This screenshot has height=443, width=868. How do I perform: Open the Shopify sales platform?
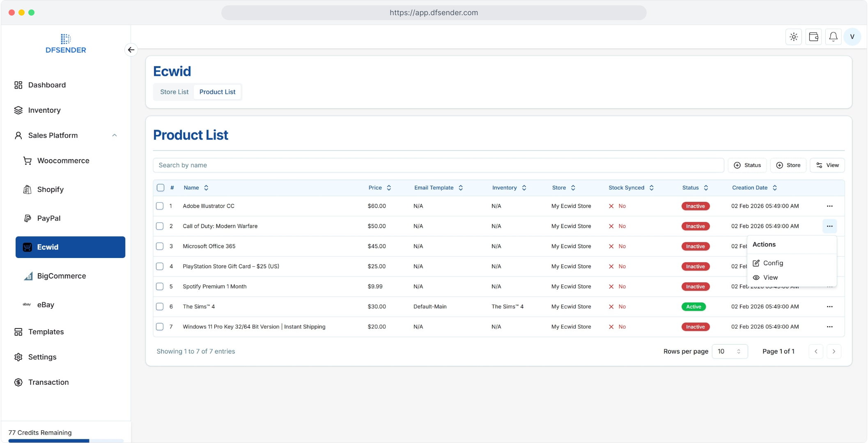[x=51, y=190]
